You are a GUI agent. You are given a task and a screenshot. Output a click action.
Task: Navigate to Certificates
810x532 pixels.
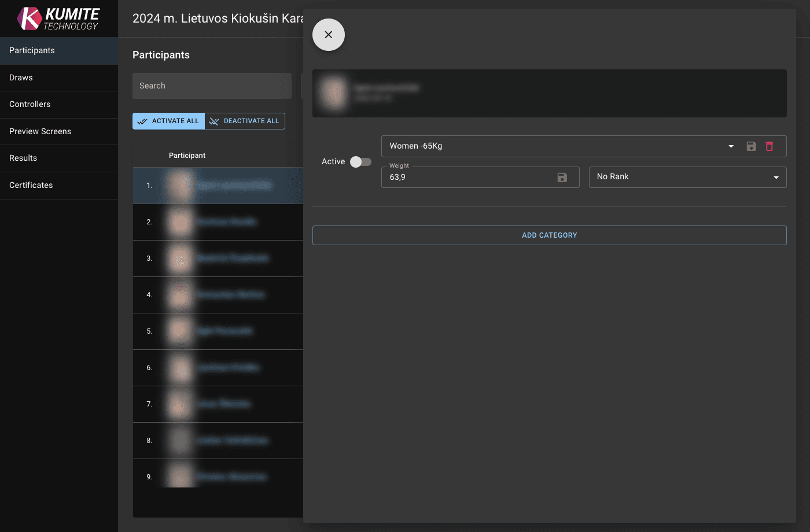31,185
